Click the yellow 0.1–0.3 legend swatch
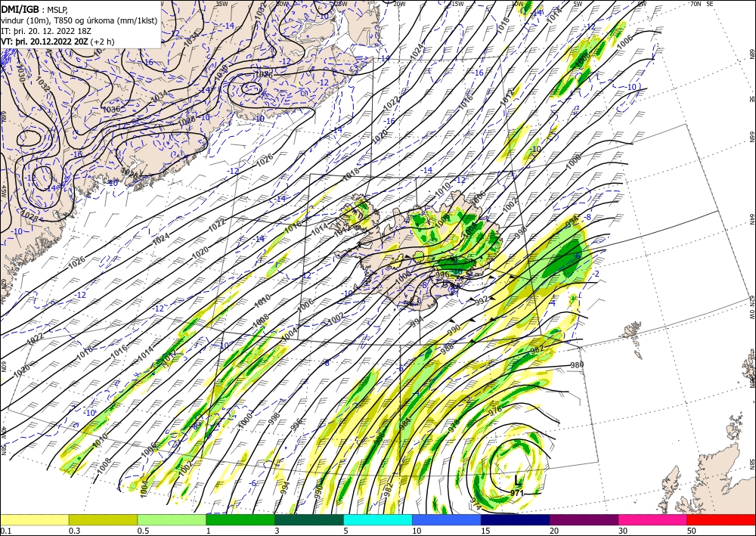756x536 pixels. click(x=34, y=519)
